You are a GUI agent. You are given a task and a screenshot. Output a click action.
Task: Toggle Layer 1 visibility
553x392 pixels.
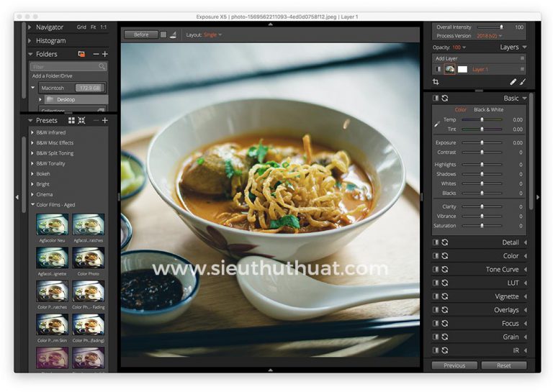click(x=438, y=69)
